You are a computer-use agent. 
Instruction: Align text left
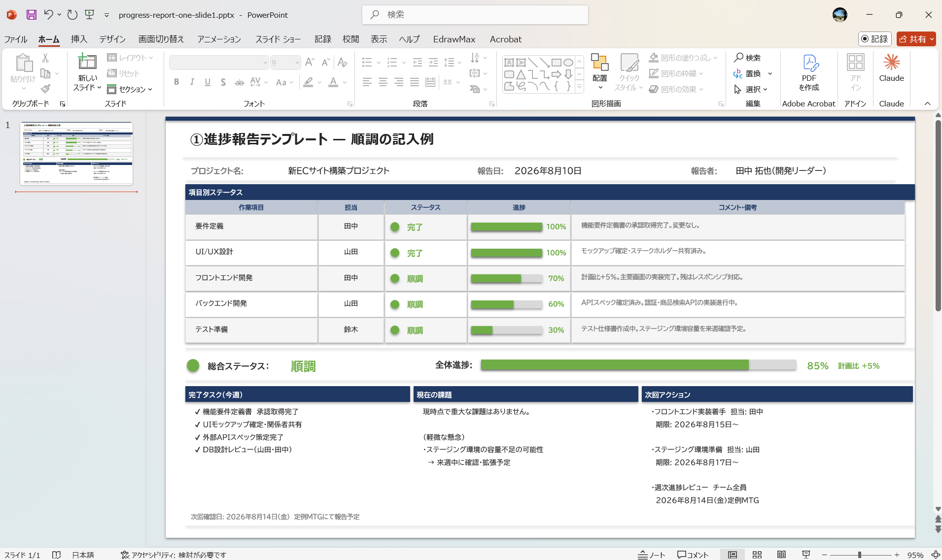point(367,82)
